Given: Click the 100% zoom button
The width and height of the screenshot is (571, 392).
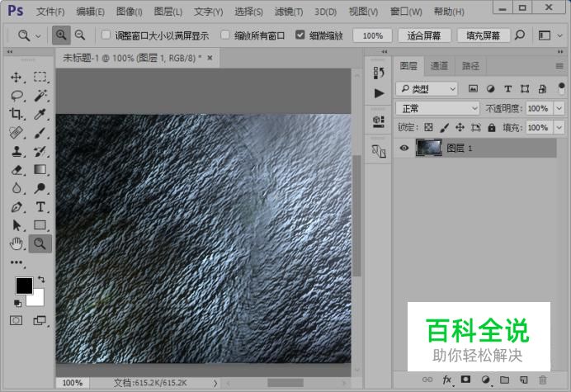Looking at the screenshot, I should point(372,35).
